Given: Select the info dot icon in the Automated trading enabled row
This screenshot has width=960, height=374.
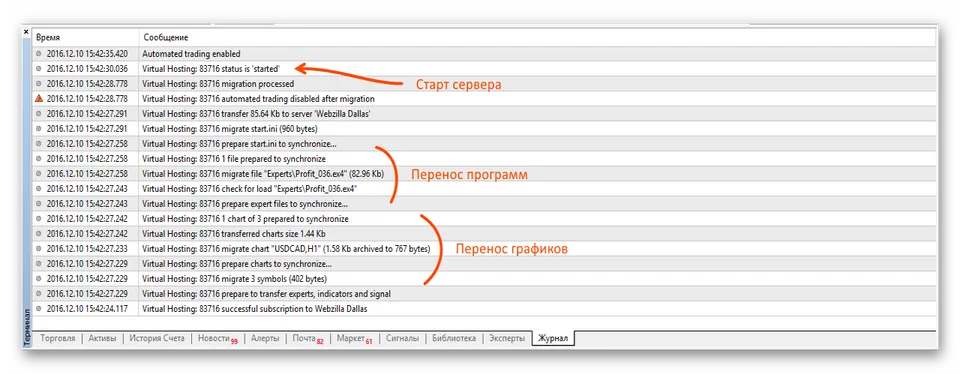Looking at the screenshot, I should point(39,53).
